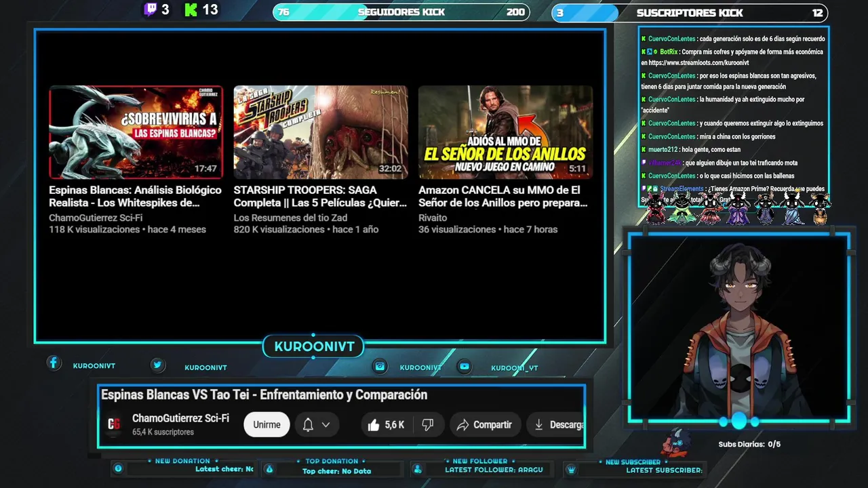868x488 pixels.
Task: Click the 17:47 duration badge
Action: 205,169
